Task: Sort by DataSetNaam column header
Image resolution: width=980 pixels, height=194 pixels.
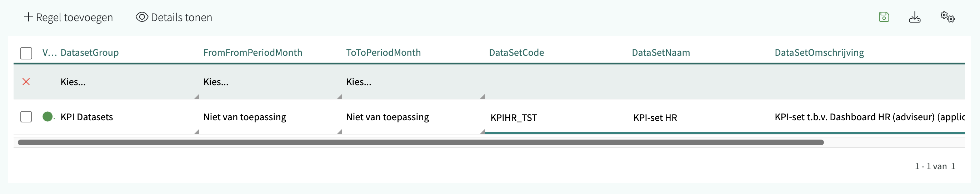Action: point(660,53)
